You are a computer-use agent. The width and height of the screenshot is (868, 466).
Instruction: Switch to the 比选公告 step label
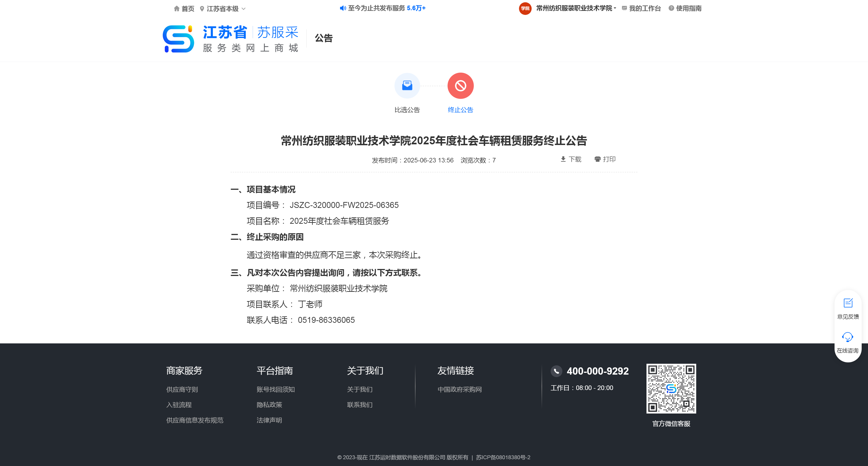tap(407, 110)
